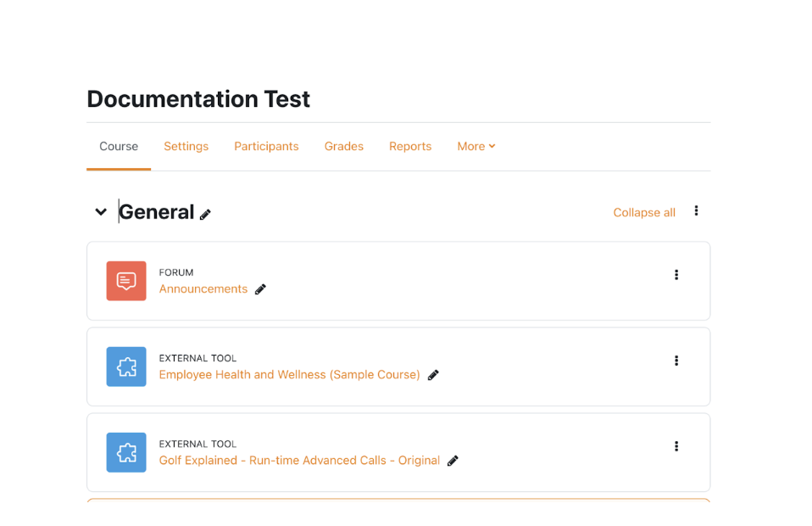Click pencil icon next to Announcements
Viewport: 812px width, 526px height.
click(260, 289)
